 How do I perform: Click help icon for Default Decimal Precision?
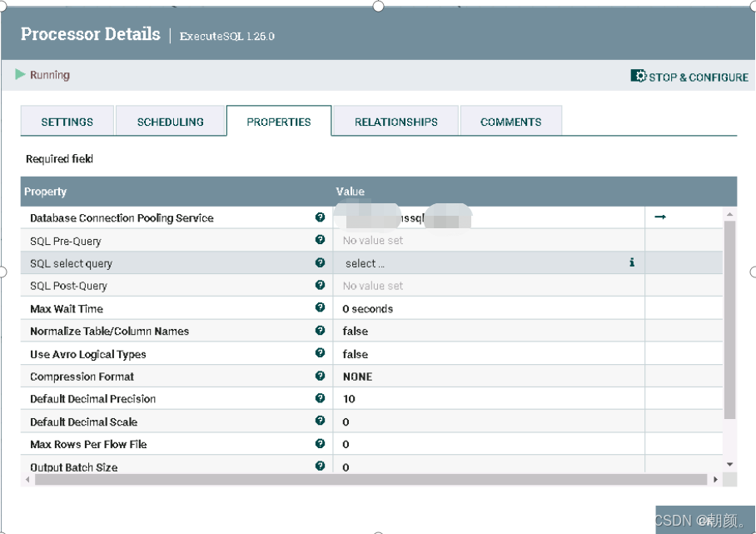coord(320,398)
